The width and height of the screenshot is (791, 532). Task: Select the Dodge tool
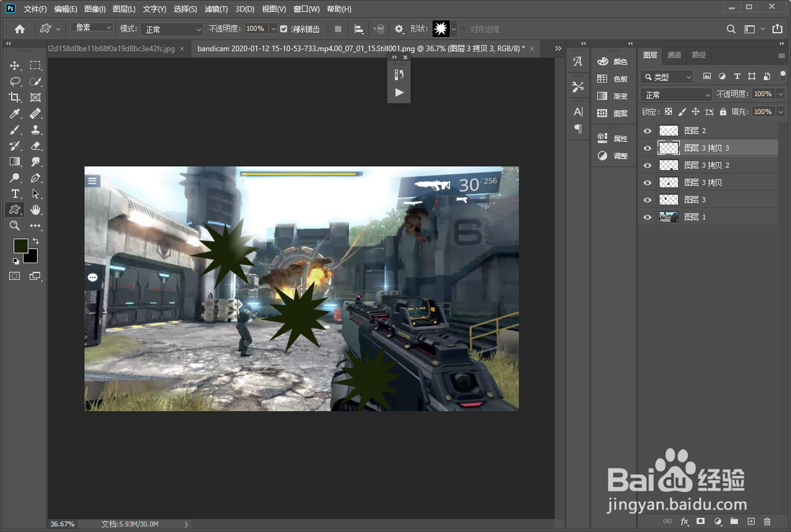pos(15,178)
